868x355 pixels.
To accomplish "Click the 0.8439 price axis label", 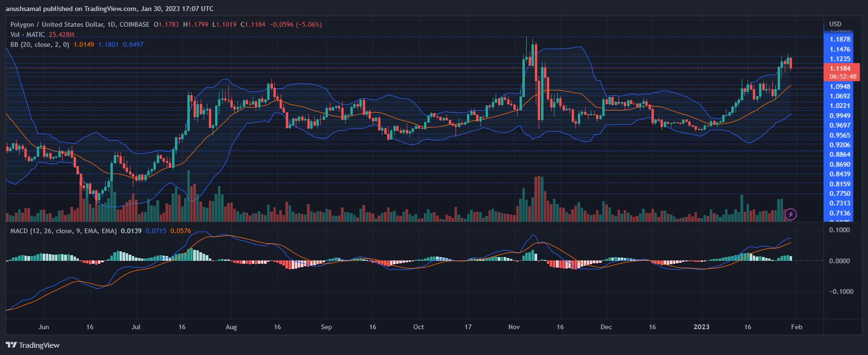I will [840, 174].
